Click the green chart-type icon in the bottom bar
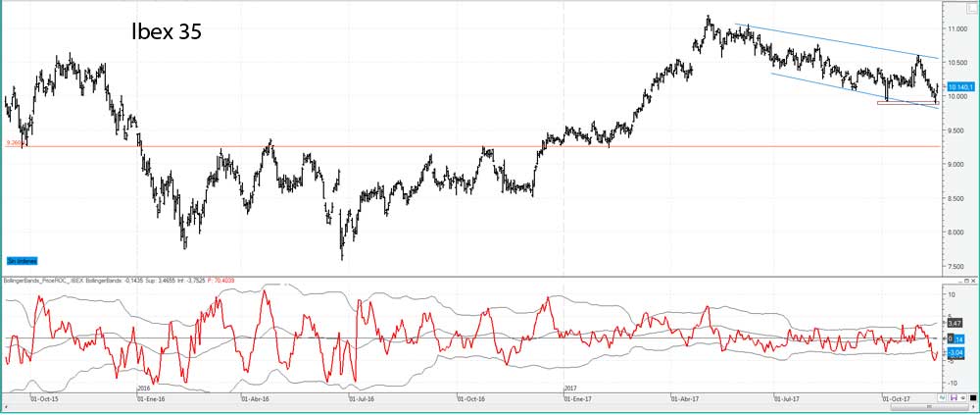This screenshot has width=980, height=415. (x=942, y=397)
